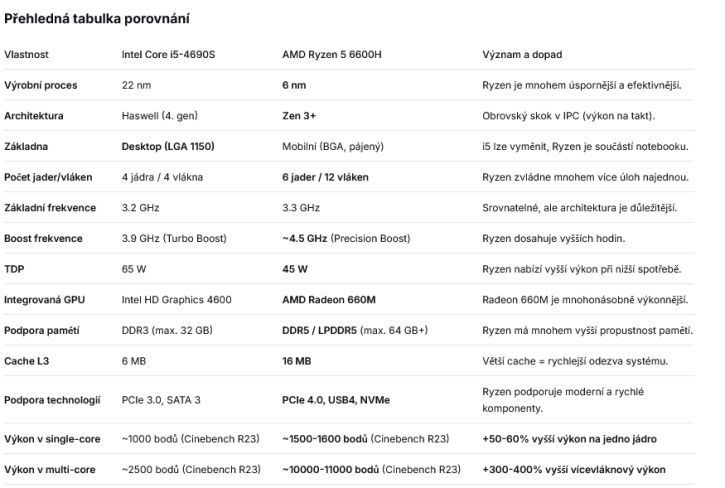This screenshot has height=488, width=725.
Task: Select the "~2500 bodů (Cinebench R23)" cell
Action: [191, 468]
